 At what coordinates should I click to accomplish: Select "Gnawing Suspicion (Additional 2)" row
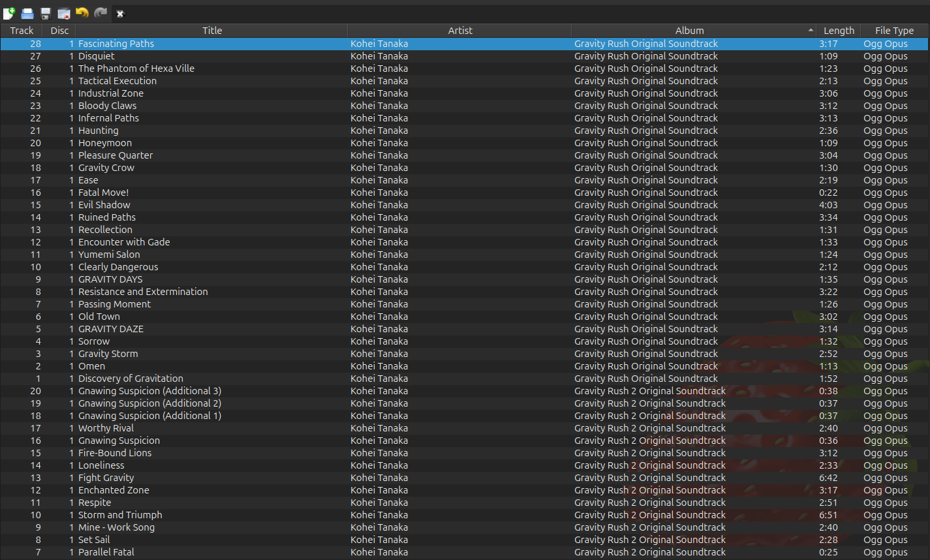point(149,403)
